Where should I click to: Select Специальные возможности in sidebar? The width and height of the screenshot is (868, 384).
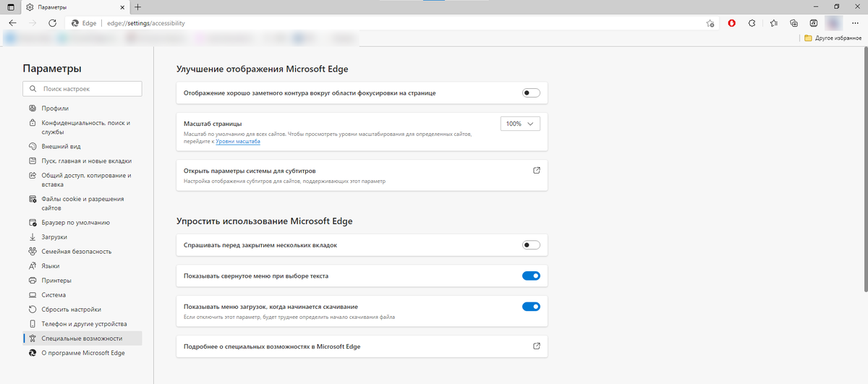(82, 338)
